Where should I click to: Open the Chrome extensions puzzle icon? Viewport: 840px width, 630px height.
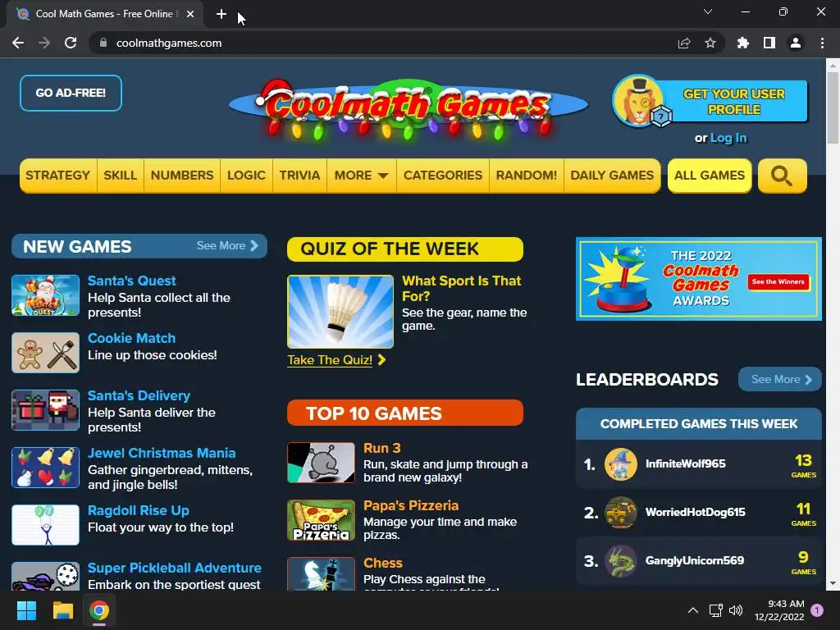742,43
